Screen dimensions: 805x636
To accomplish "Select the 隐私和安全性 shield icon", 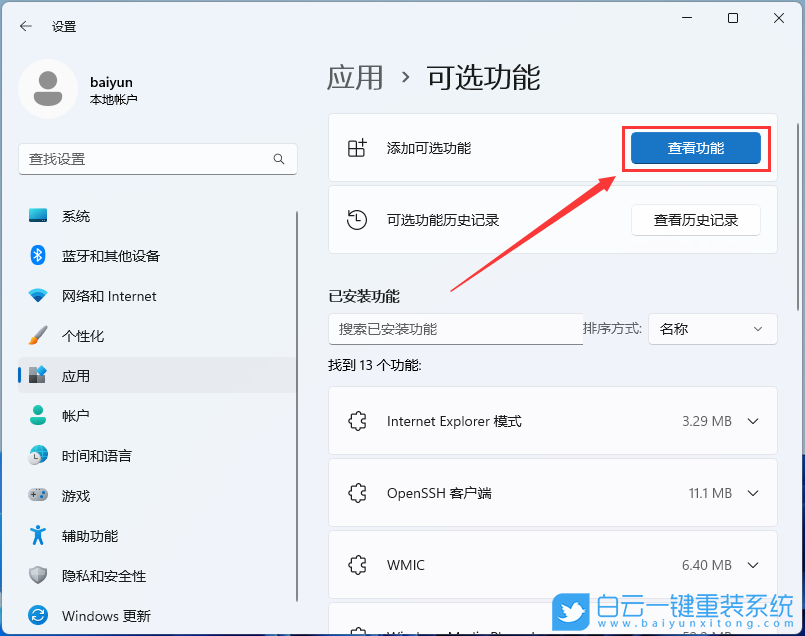I will tap(37, 575).
